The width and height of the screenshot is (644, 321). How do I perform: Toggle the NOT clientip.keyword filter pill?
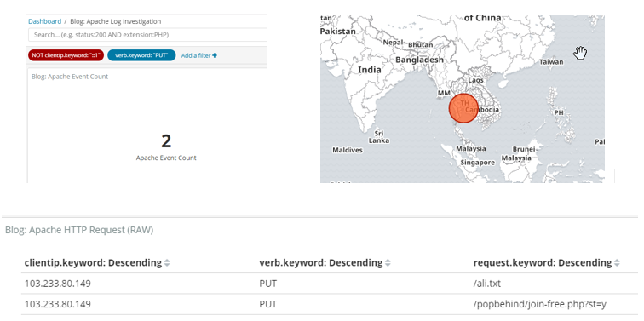click(x=65, y=55)
